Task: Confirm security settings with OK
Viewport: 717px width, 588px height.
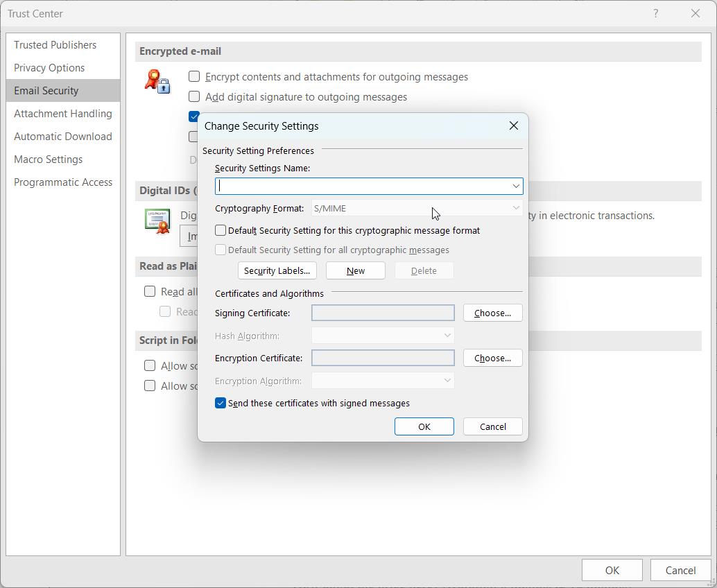Action: coord(424,426)
